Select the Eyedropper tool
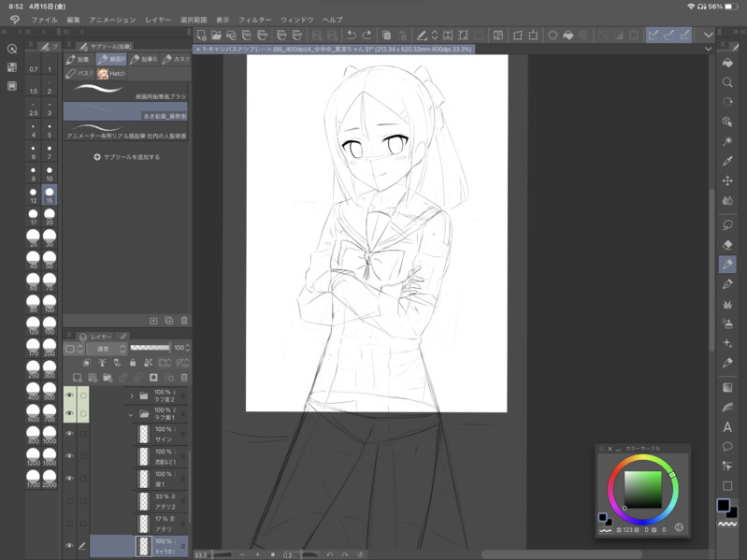Viewport: 747px width, 560px height. [x=727, y=161]
